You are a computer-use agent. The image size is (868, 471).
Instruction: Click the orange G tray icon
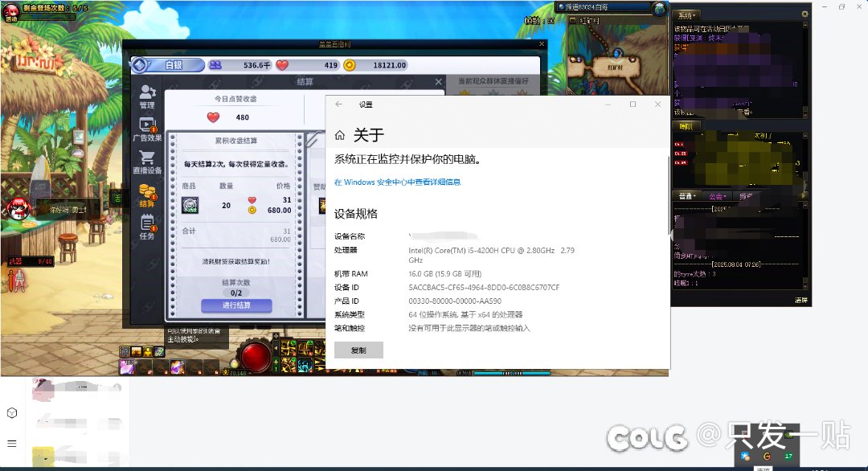point(767,457)
